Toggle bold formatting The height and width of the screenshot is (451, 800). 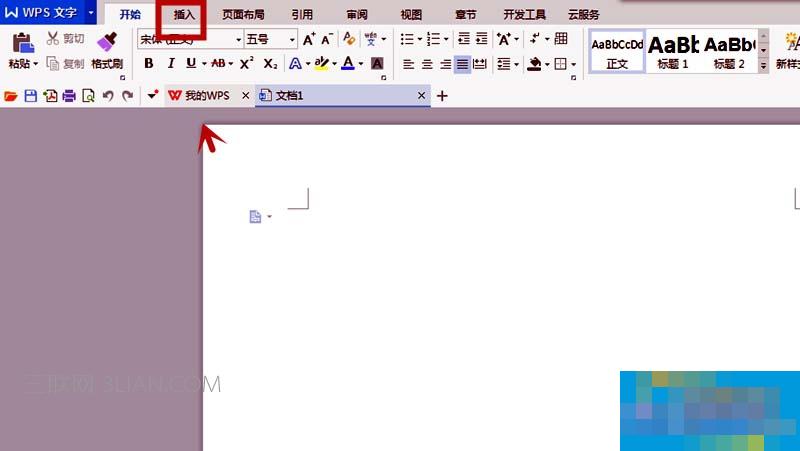[148, 63]
